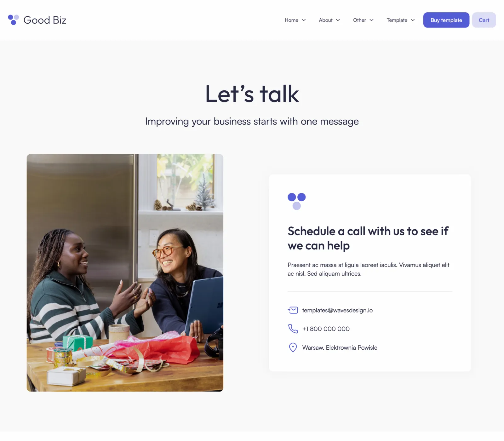Click the envelope email icon
Image resolution: width=504 pixels, height=441 pixels.
tap(293, 310)
